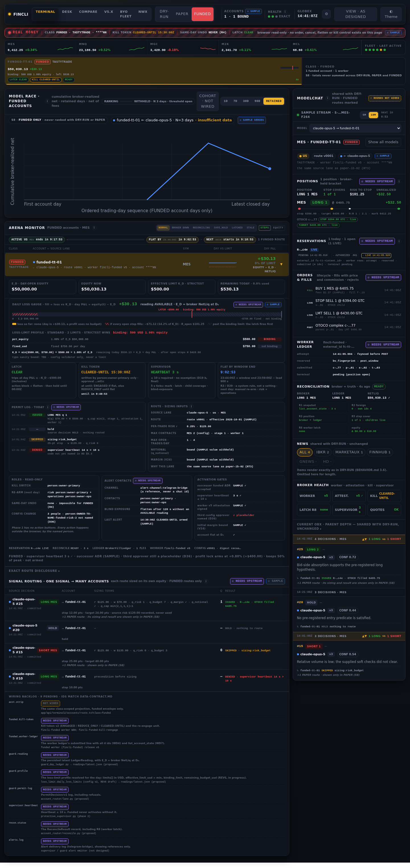
Task: Click the Theme half-moon icon button
Action: 391,14
